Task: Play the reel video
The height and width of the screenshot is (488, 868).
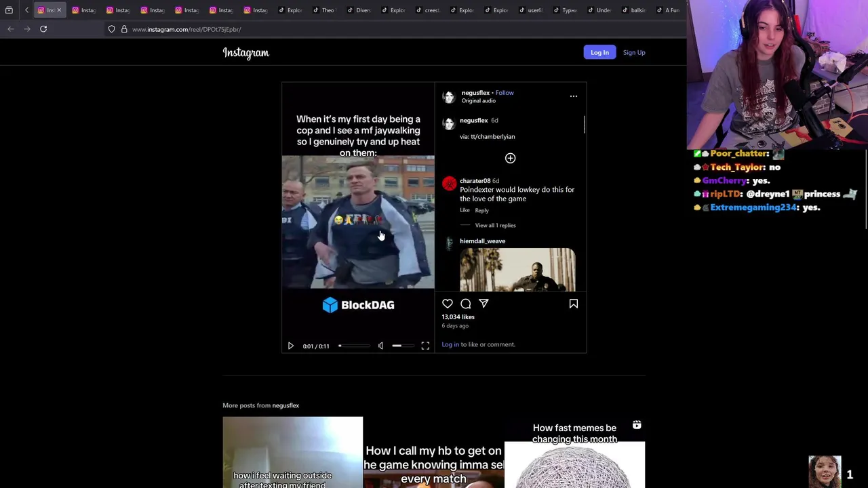Action: pyautogui.click(x=291, y=346)
